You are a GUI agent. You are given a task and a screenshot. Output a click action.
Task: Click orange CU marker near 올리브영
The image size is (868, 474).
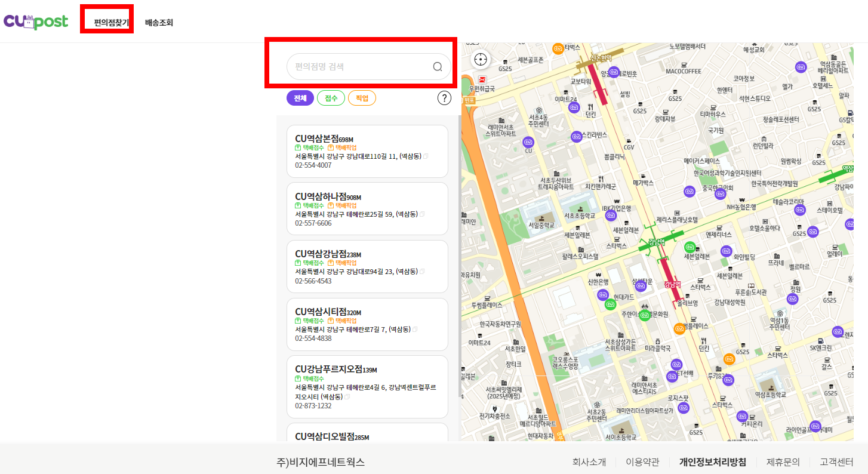(679, 328)
